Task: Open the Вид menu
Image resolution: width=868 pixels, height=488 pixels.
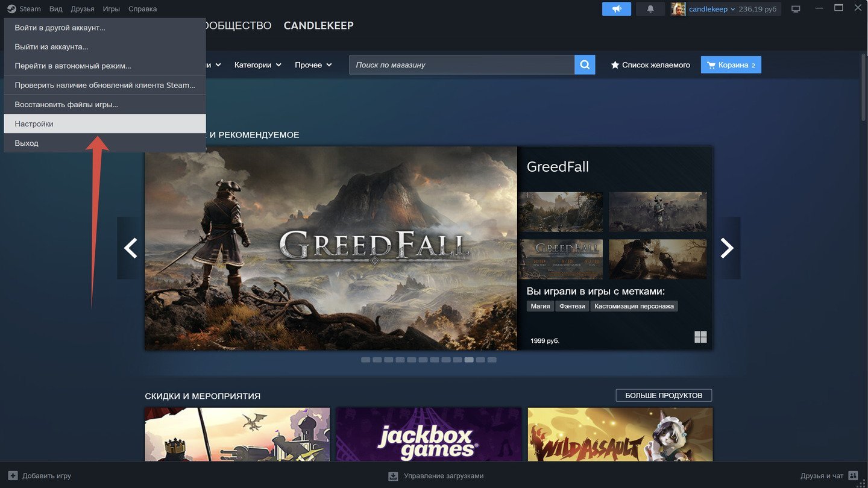Action: point(55,9)
